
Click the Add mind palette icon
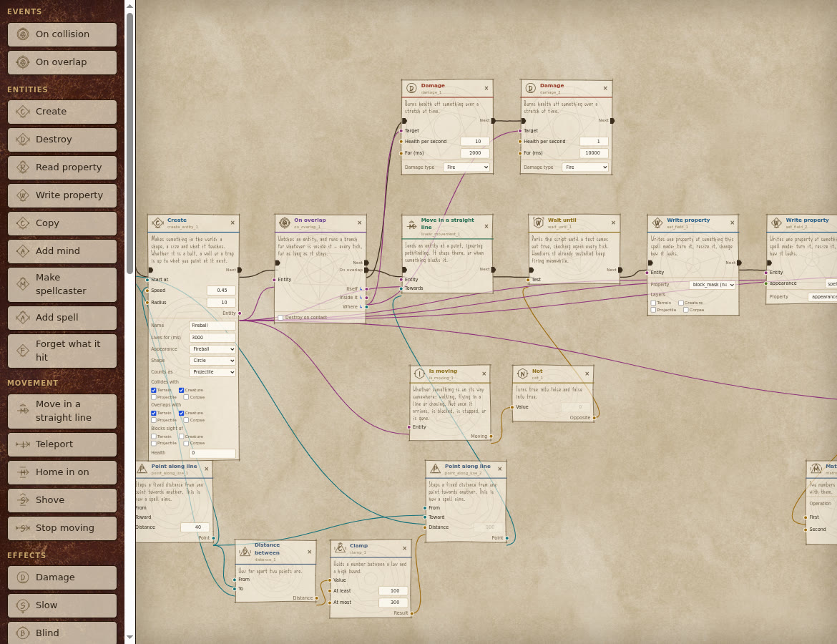23,251
